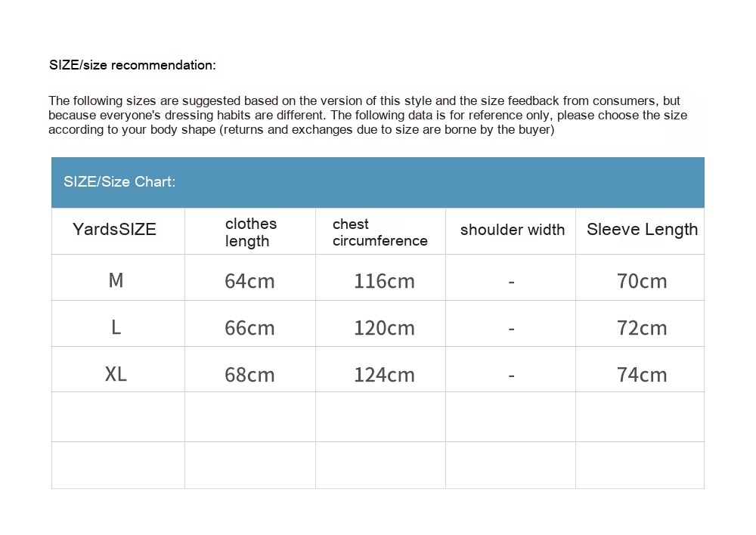Screen dimensions: 756x535
Task: Click the "chest circumference" column header
Action: coord(380,232)
